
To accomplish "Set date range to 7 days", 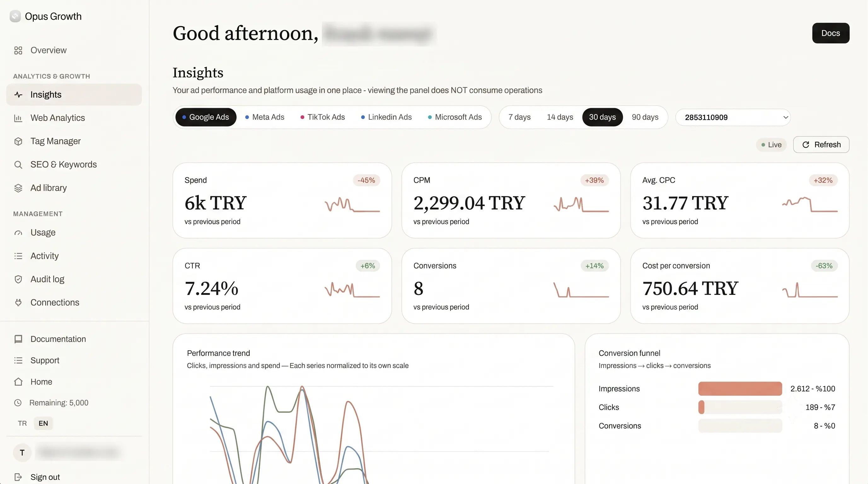I will pyautogui.click(x=520, y=117).
